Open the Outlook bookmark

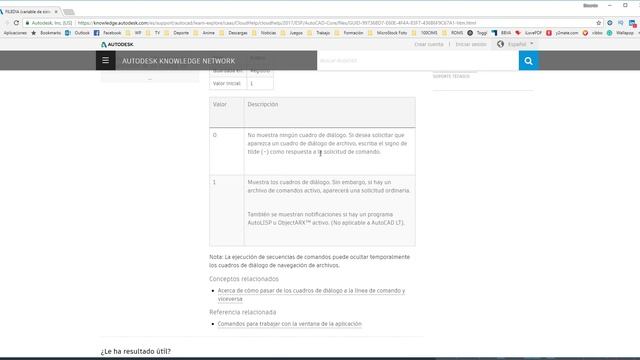coord(78,33)
